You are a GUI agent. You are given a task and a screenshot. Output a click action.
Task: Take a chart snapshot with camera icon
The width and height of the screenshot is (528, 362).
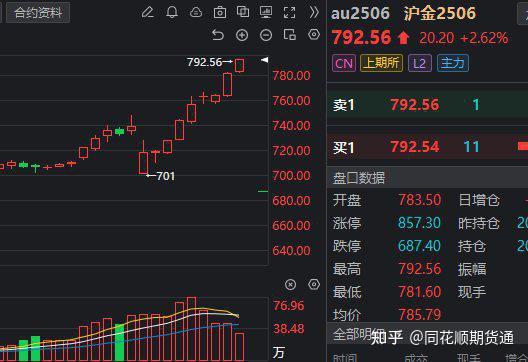pos(220,13)
